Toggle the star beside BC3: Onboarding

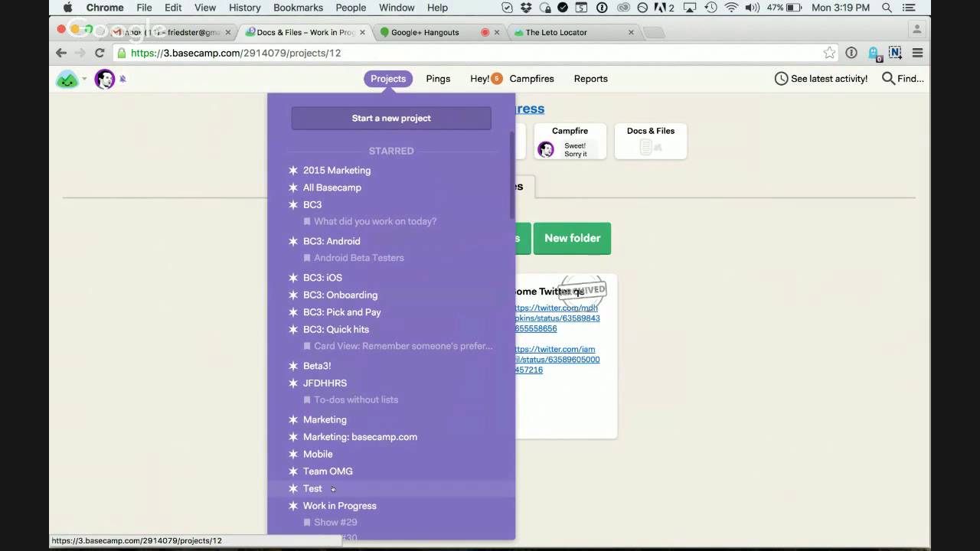[292, 295]
